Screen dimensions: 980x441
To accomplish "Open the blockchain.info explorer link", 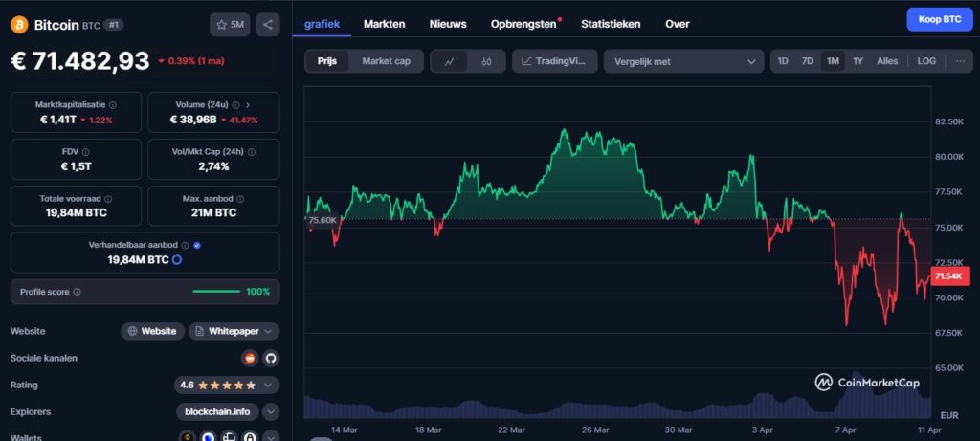I will [x=217, y=411].
